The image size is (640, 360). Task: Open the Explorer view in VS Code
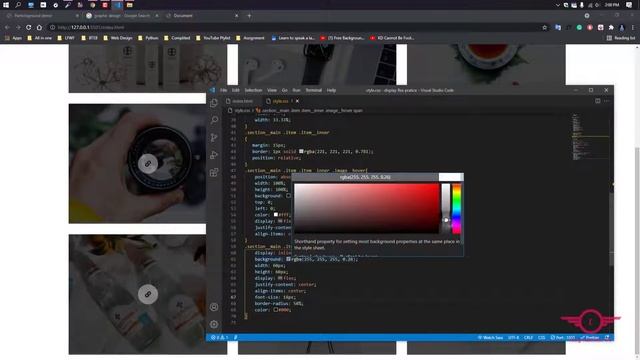(214, 103)
